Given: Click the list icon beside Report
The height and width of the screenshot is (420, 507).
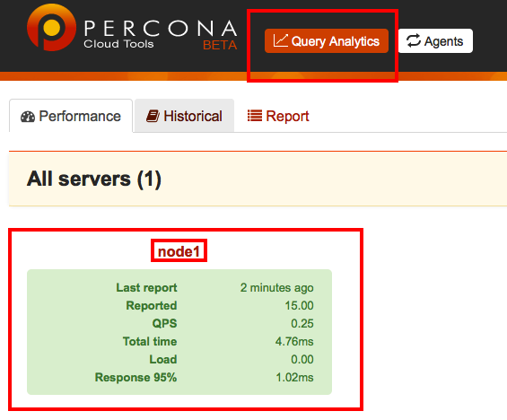Looking at the screenshot, I should (x=255, y=116).
